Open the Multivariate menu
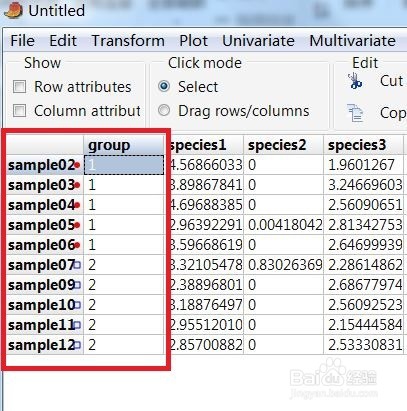The width and height of the screenshot is (407, 411). pyautogui.click(x=352, y=41)
